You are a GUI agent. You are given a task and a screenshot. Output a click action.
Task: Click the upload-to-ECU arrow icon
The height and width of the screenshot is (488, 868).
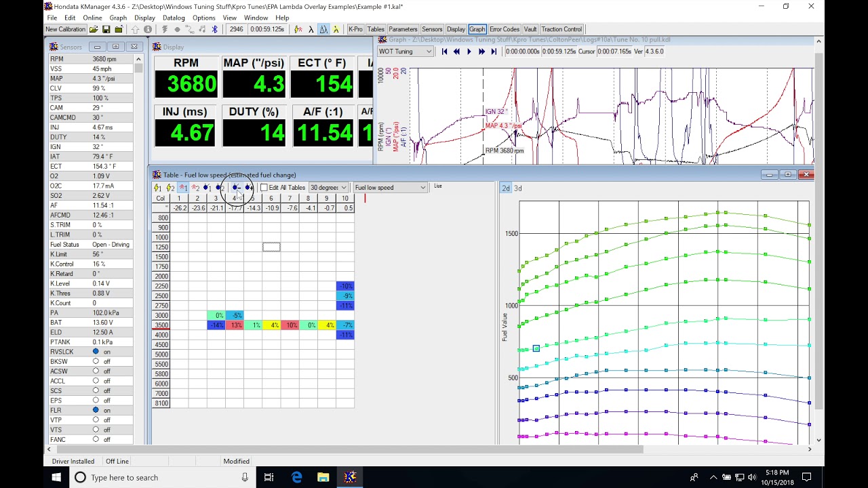135,29
